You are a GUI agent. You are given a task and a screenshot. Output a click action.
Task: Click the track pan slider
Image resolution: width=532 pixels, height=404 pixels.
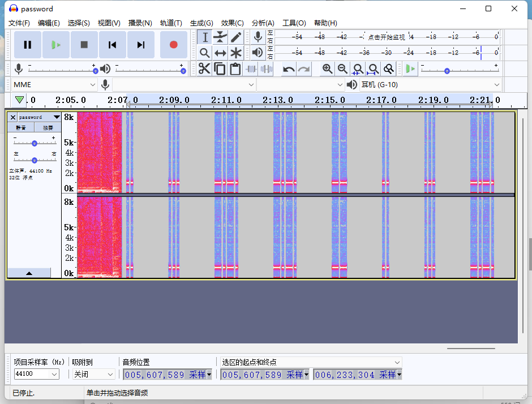[35, 160]
